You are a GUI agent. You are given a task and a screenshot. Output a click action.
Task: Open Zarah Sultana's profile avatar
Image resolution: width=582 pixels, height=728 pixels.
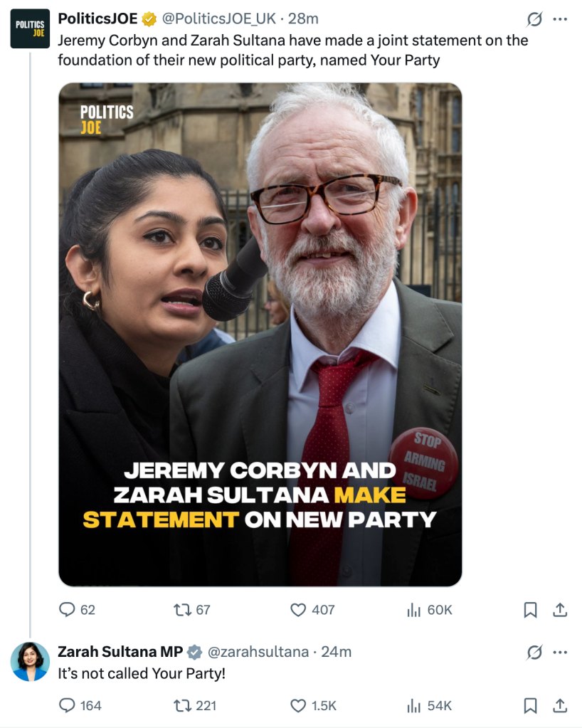coord(30,661)
